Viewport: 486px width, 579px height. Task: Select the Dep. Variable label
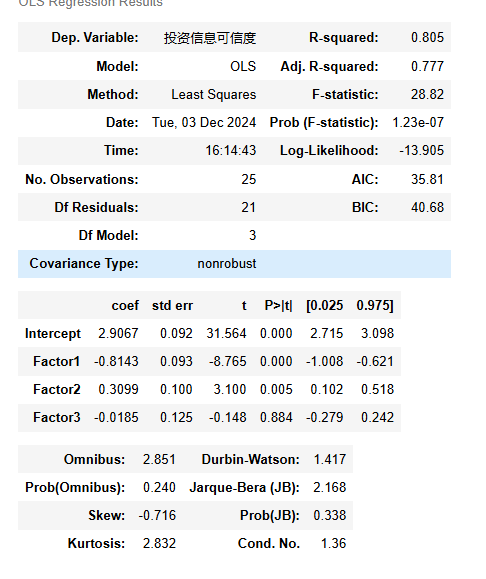(95, 37)
